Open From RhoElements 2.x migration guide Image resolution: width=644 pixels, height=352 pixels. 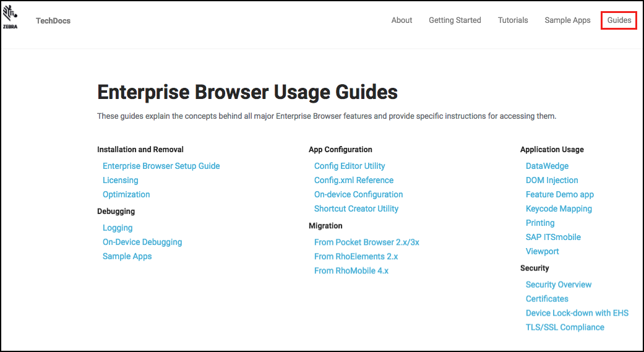pyautogui.click(x=356, y=256)
